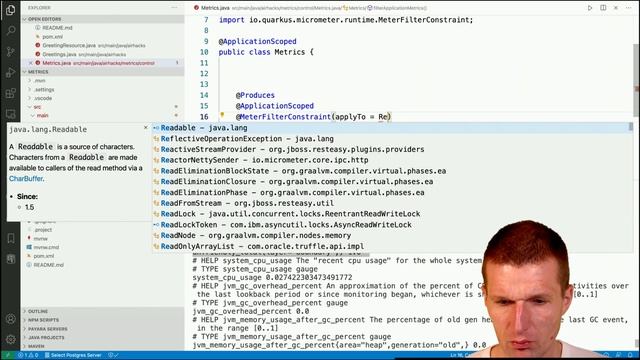The width and height of the screenshot is (640, 360).
Task: Open the Manage gear icon
Action: coord(11,339)
